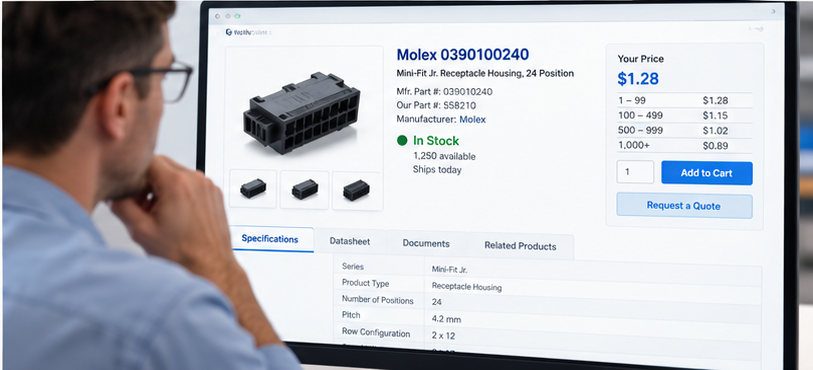Click the Molex 0390100240 product title

tap(462, 54)
